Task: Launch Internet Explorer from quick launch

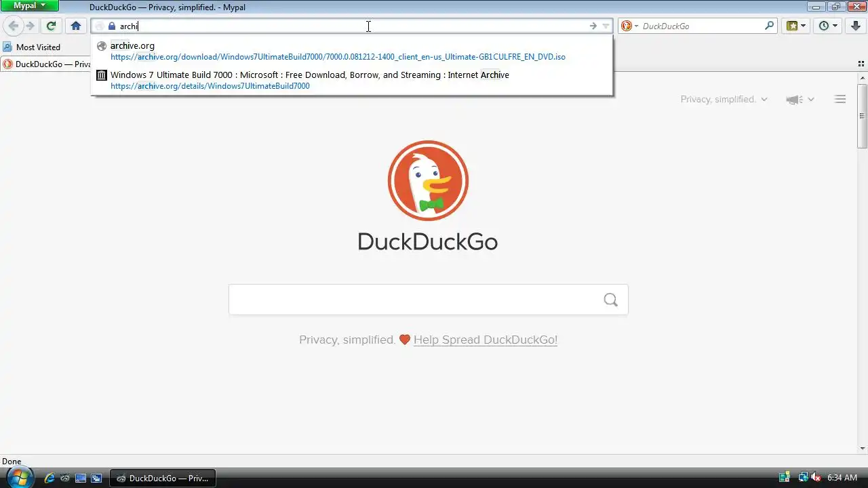Action: [x=49, y=478]
